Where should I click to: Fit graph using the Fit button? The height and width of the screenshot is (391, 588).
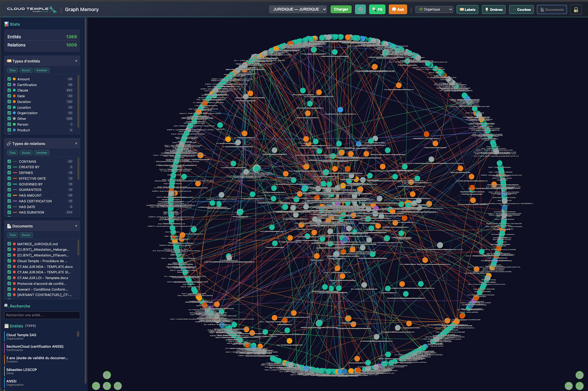pos(377,9)
